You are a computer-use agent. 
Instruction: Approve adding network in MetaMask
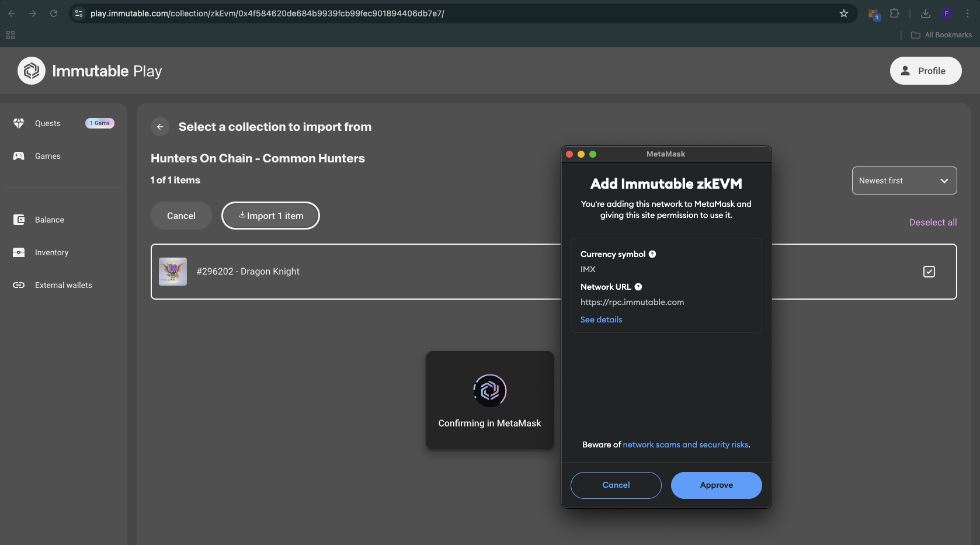(x=716, y=485)
